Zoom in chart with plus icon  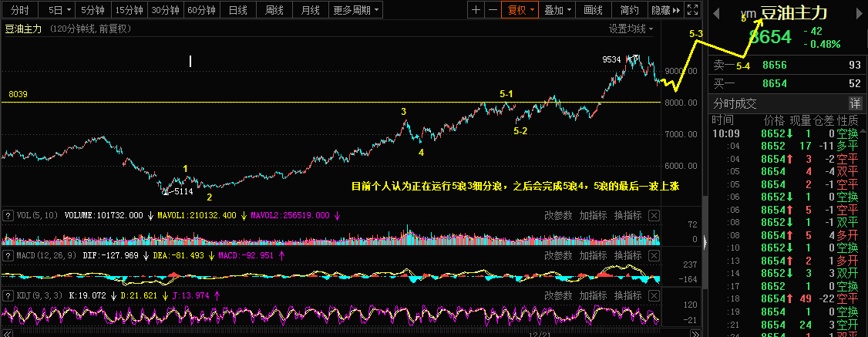476,10
